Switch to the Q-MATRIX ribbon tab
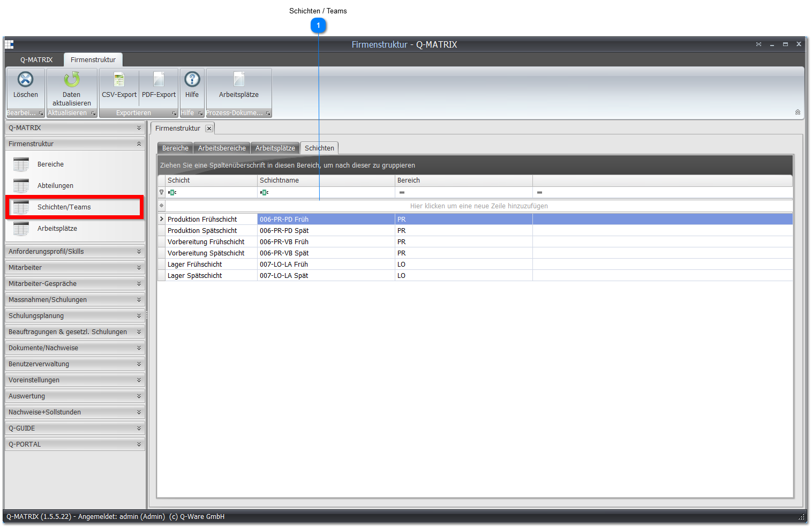 (x=36, y=59)
